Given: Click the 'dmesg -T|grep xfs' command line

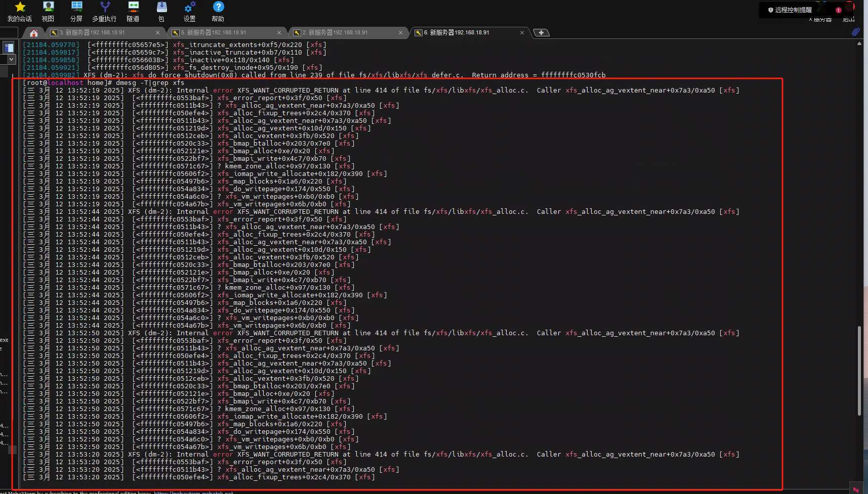Looking at the screenshot, I should click(x=103, y=83).
